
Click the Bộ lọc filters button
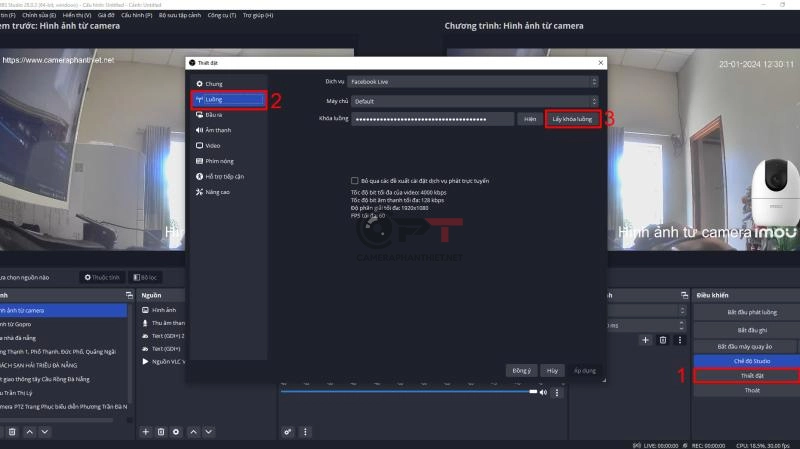[145, 277]
